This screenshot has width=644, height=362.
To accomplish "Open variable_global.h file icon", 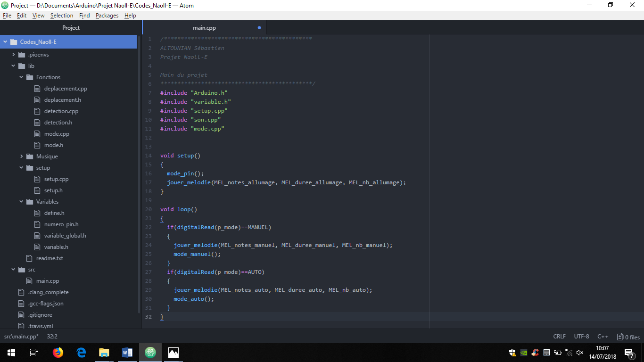I will [38, 236].
